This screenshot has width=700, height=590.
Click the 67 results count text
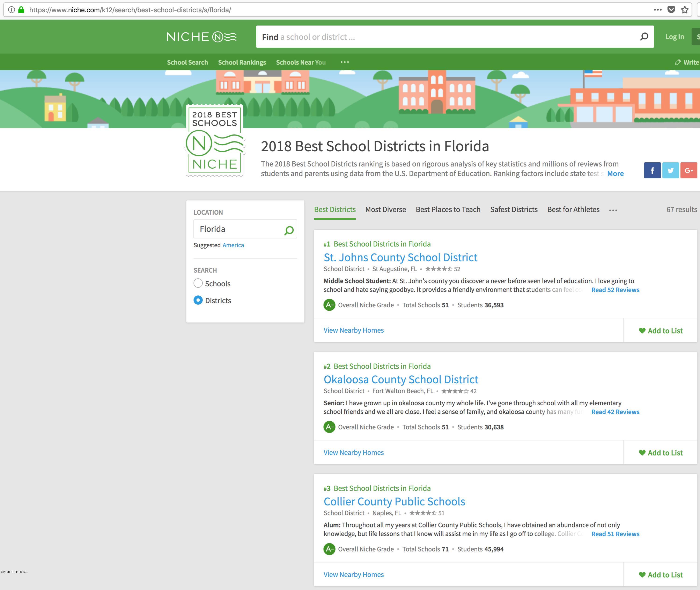tap(682, 210)
